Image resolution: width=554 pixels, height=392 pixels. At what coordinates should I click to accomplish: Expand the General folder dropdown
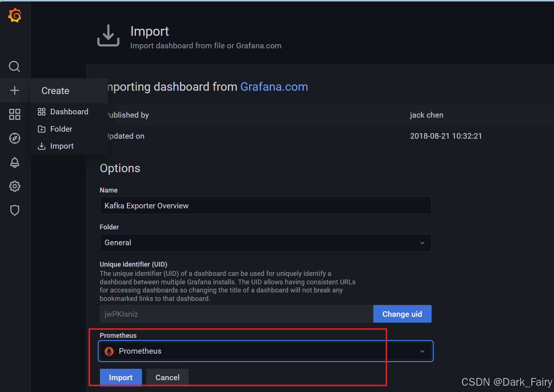[265, 243]
